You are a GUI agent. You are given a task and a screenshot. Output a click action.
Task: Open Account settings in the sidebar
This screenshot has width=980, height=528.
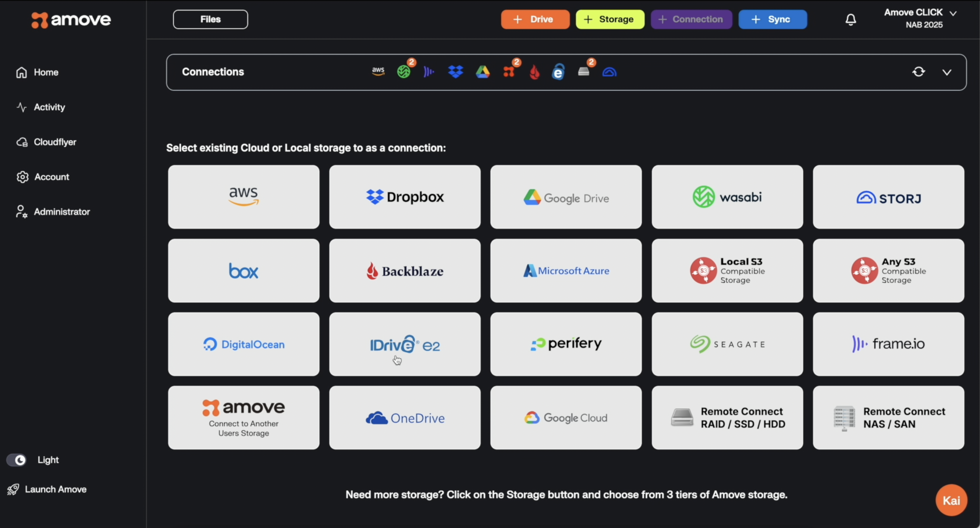(x=43, y=177)
